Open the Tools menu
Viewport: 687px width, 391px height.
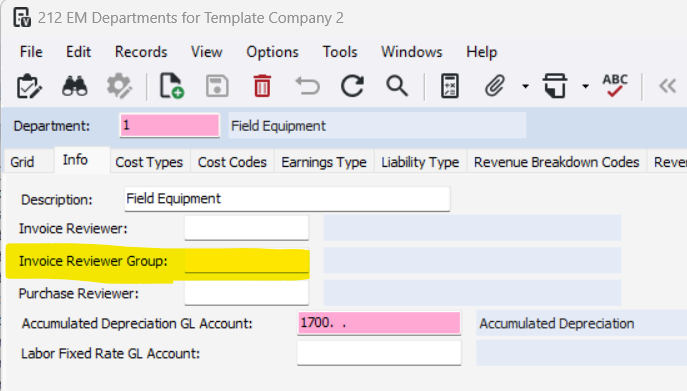(x=340, y=52)
